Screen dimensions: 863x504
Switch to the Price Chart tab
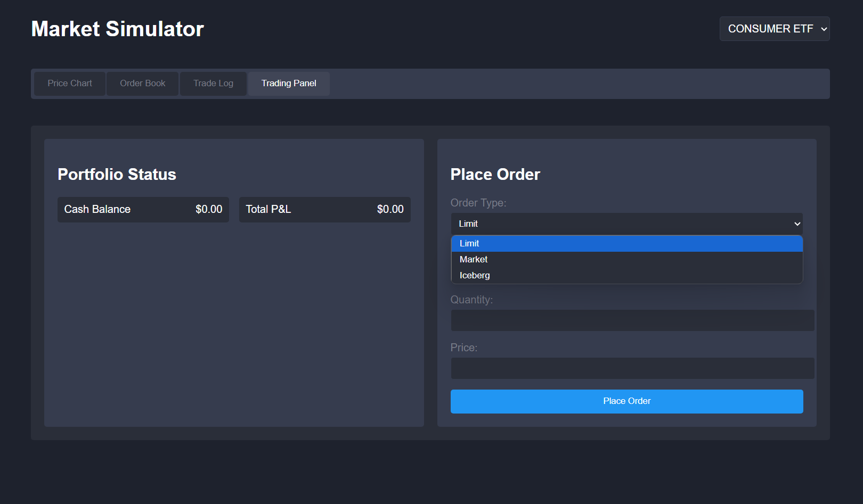tap(70, 84)
